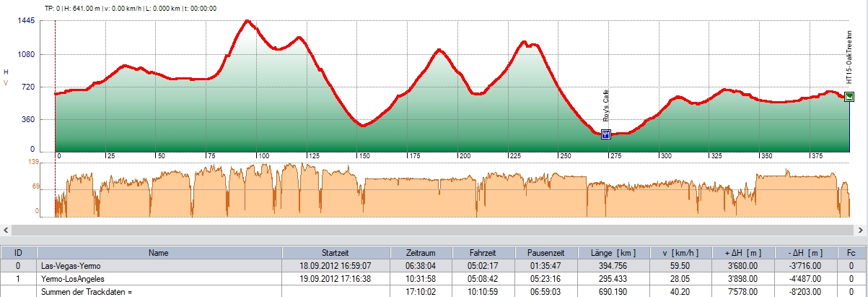The image size is (868, 297).
Task: Click the Fahrzeit column header
Action: coord(483,253)
